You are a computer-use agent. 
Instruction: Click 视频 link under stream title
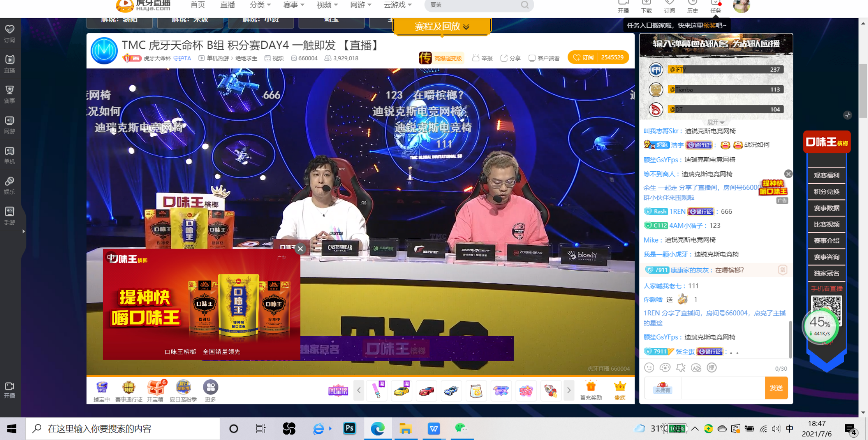click(x=274, y=58)
